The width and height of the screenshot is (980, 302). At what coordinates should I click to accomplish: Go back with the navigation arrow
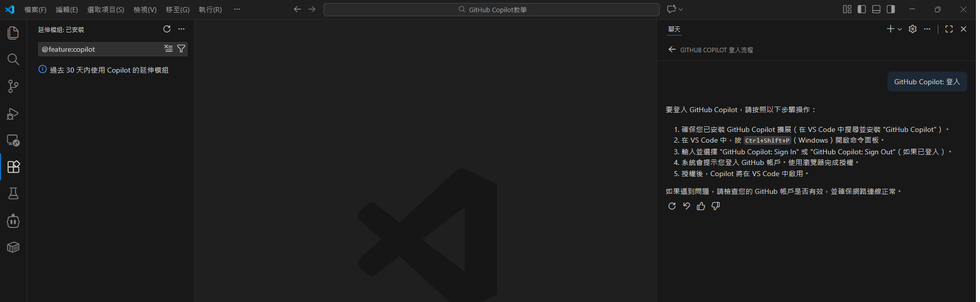(x=297, y=9)
